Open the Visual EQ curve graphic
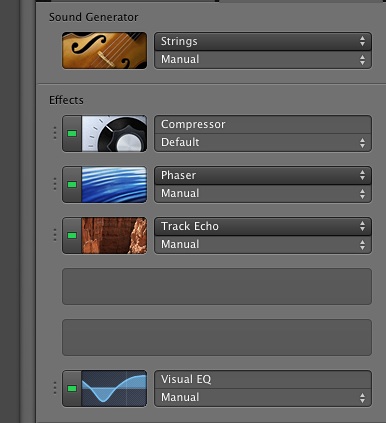The width and height of the screenshot is (386, 423). pos(114,389)
